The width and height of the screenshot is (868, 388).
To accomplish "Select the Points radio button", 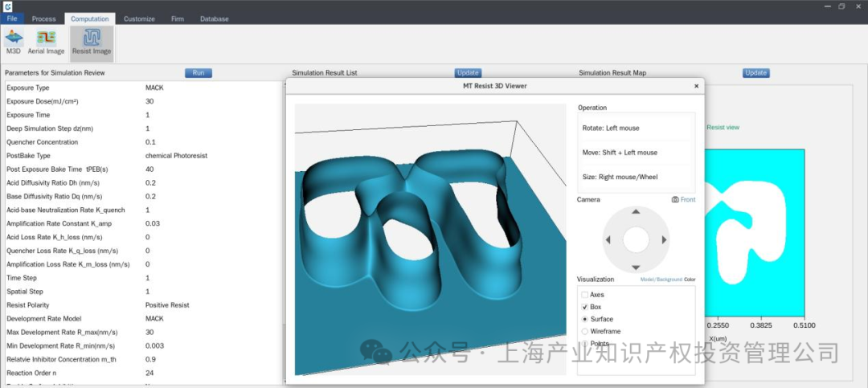I will point(584,343).
